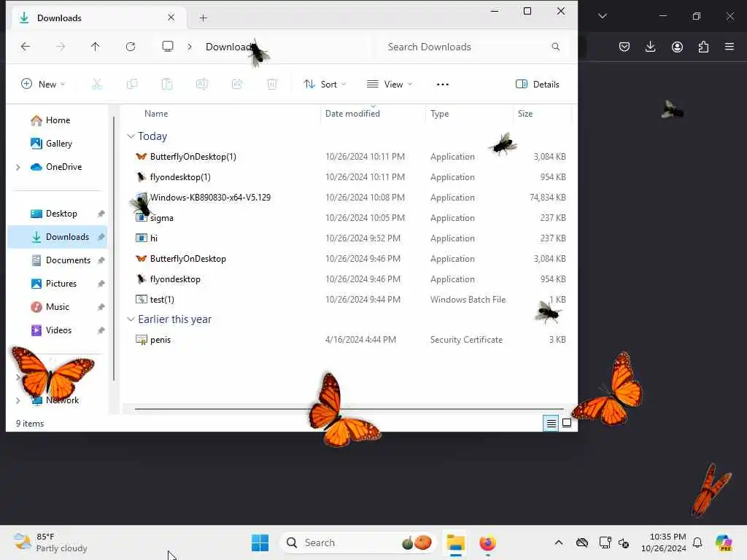Select Downloads in the sidebar
This screenshot has width=747, height=560.
click(x=57, y=237)
